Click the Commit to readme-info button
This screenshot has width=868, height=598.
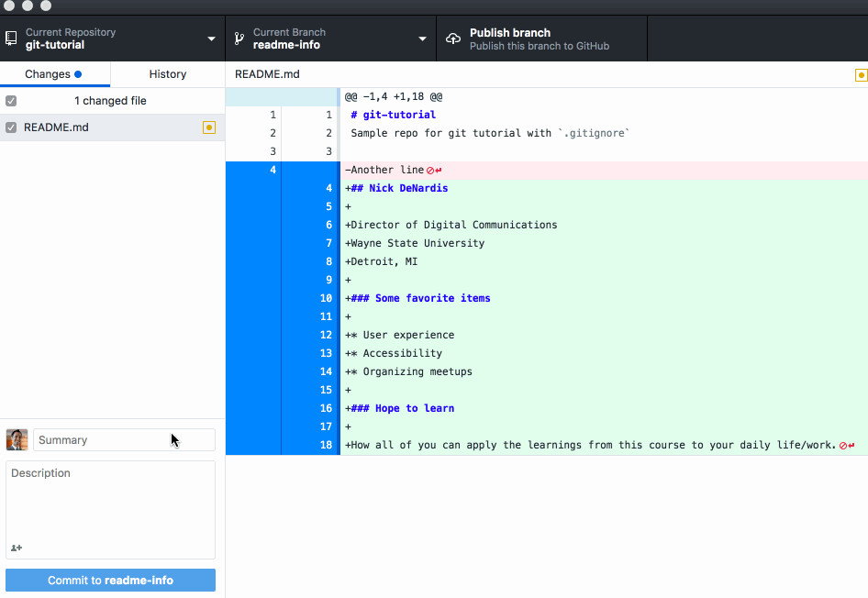(110, 580)
